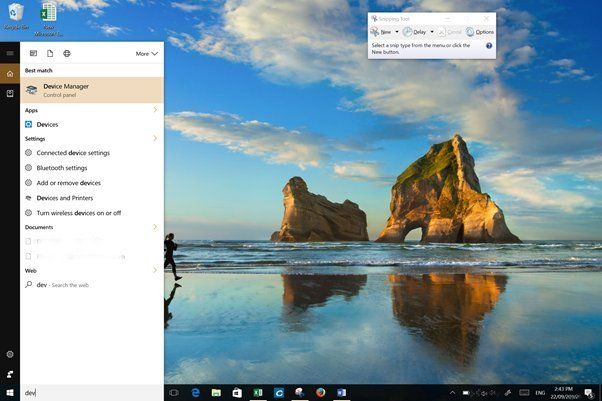
Task: Expand the Settings results category
Action: click(x=155, y=138)
